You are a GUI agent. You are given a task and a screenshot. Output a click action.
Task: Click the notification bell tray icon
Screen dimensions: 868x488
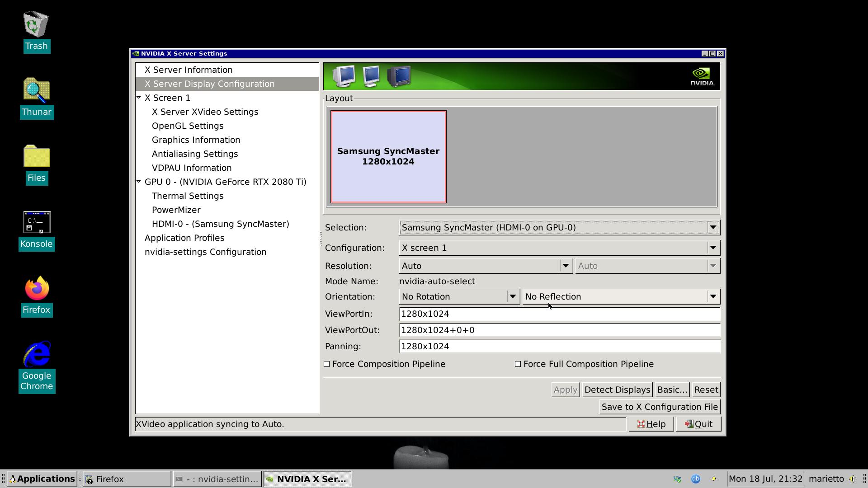pyautogui.click(x=714, y=479)
